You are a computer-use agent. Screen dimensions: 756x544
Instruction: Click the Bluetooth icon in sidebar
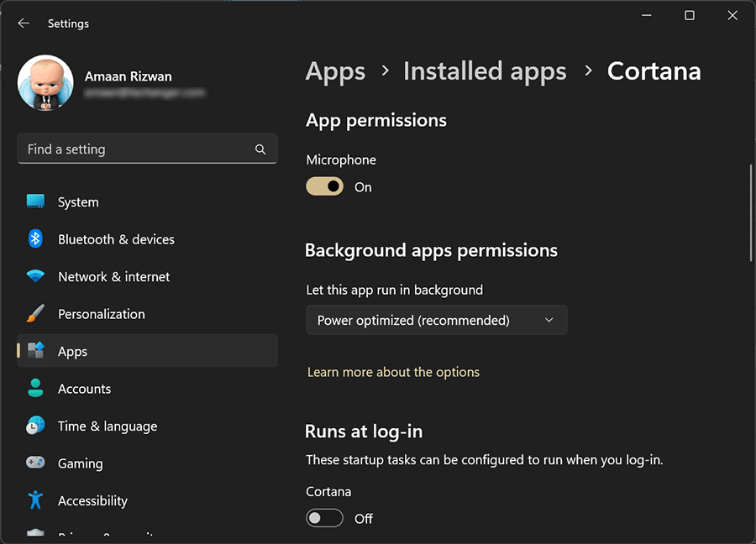[35, 239]
